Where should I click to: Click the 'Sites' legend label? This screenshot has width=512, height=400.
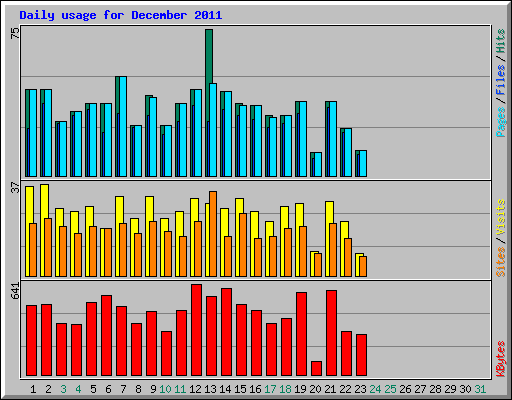coord(500,262)
